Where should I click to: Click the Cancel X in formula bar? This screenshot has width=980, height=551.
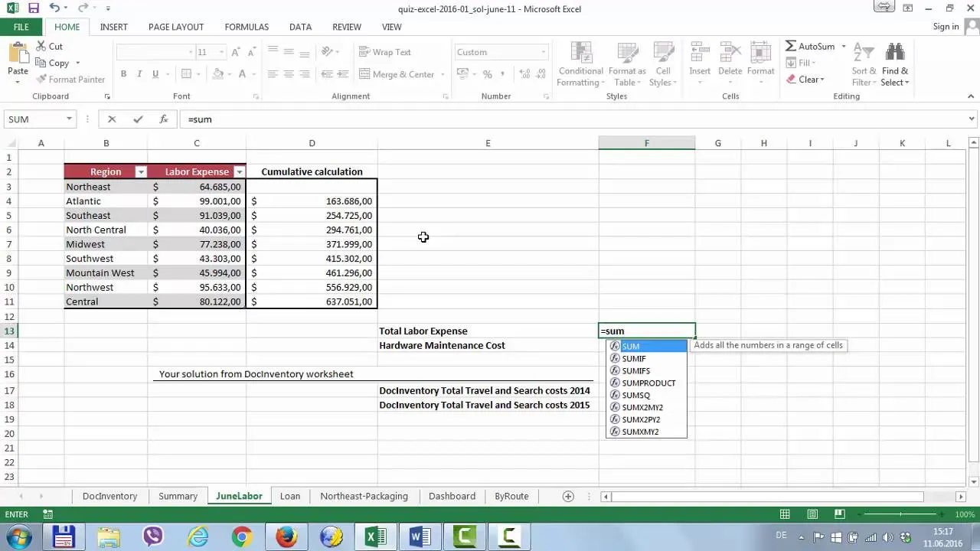pos(112,119)
